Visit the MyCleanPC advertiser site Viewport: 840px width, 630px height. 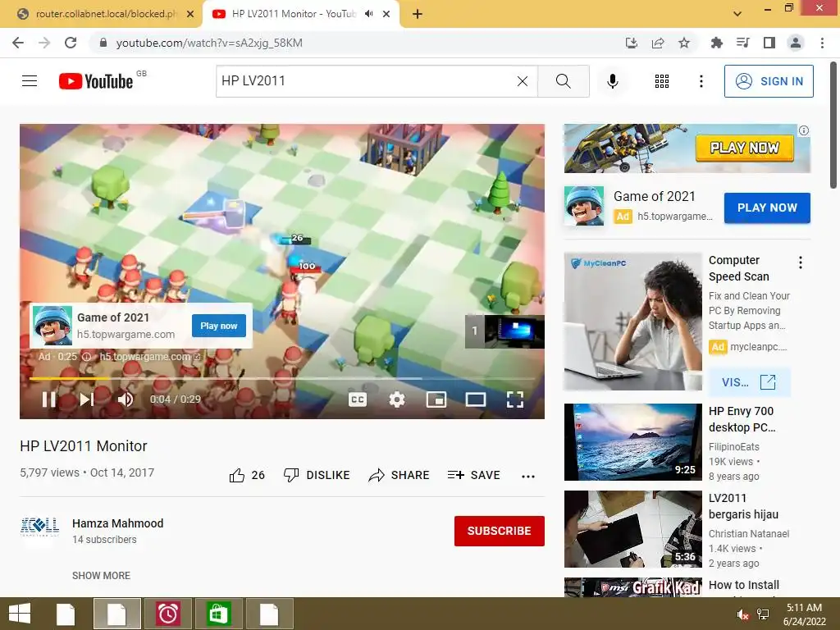(749, 382)
